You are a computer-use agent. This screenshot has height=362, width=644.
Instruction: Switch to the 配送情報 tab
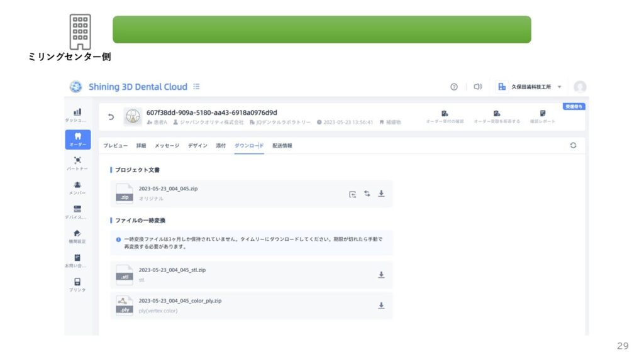(x=282, y=146)
